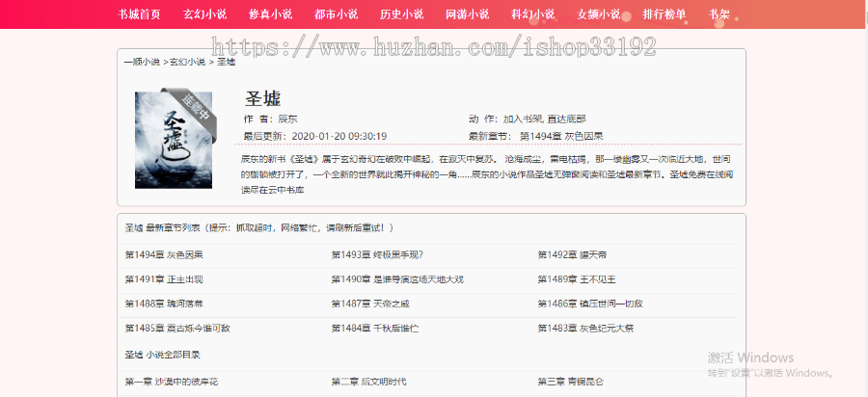Open chapter 第1487章 天帝之威
This screenshot has width=868, height=397.
371,304
